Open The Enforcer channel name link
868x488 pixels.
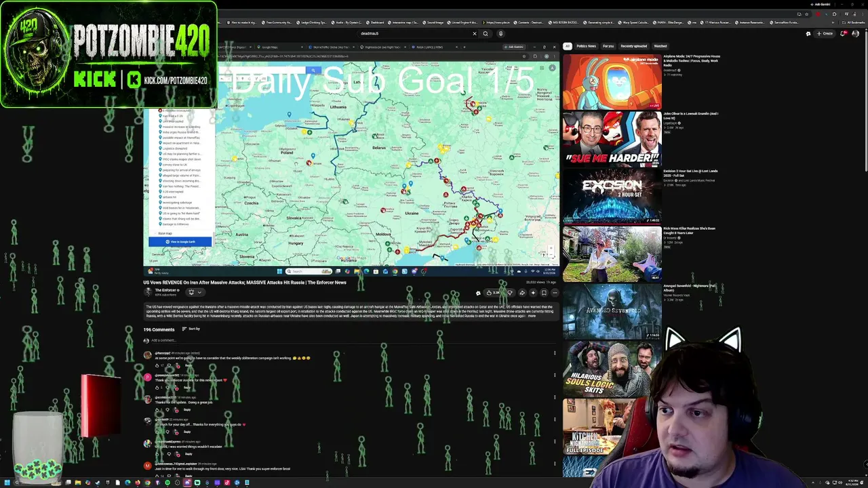point(167,290)
